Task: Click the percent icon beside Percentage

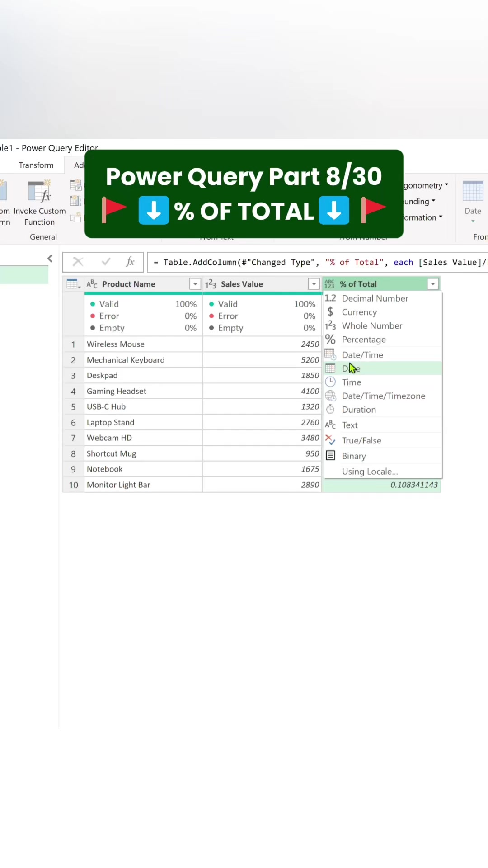Action: click(x=330, y=339)
